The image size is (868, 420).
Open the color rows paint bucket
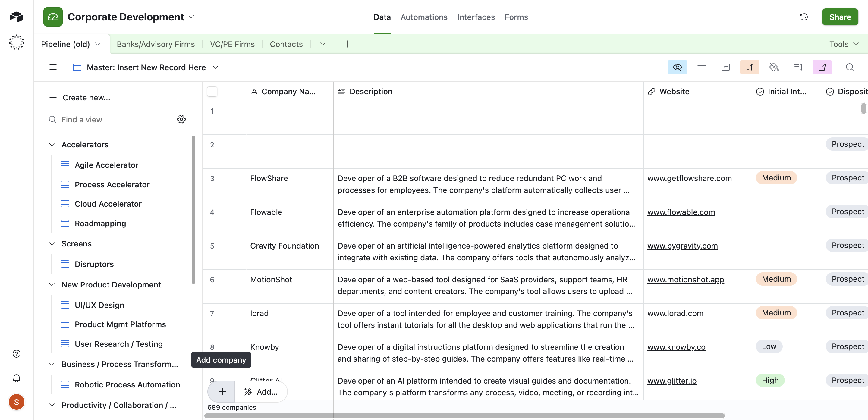pos(774,67)
